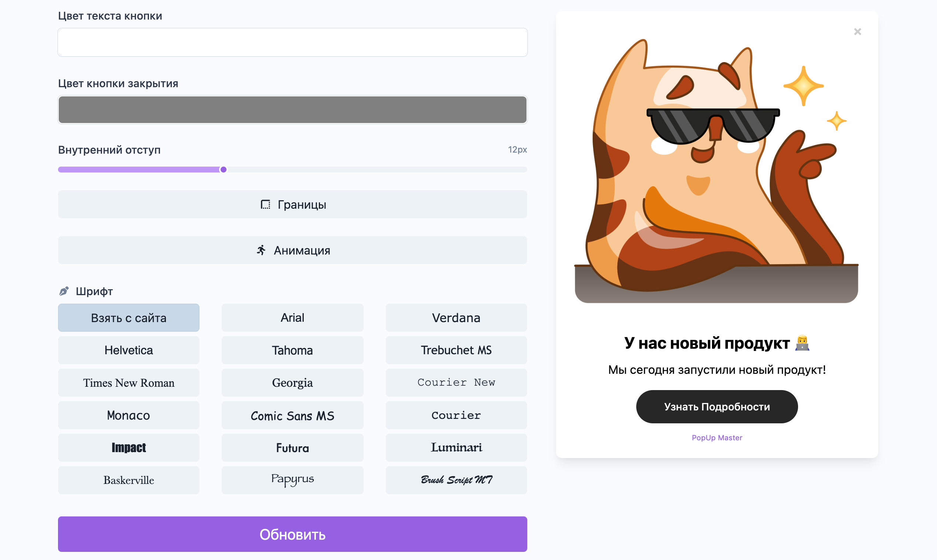Click the Обновить button
937x560 pixels.
coord(293,534)
